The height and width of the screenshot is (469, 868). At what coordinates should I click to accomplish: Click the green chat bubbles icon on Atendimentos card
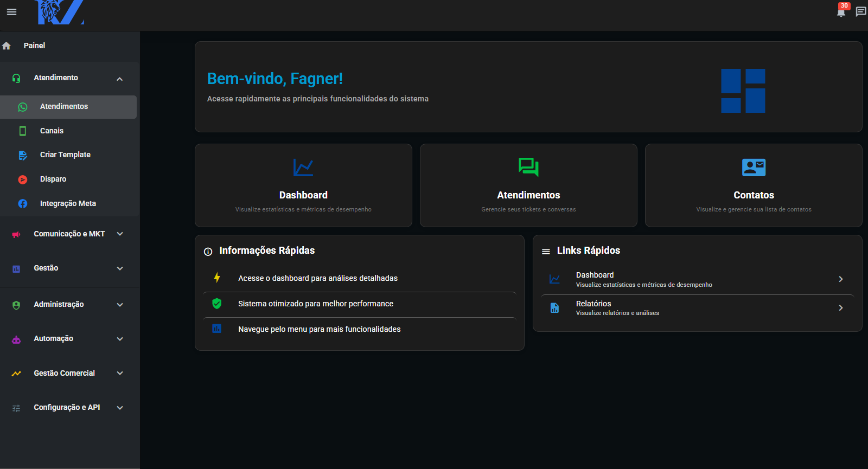(x=528, y=167)
